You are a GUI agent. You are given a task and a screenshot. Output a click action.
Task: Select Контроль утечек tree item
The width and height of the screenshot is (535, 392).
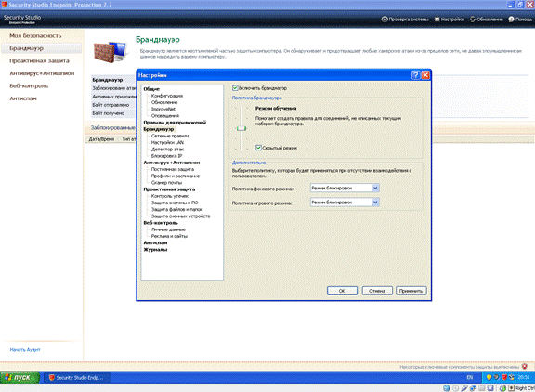coord(170,196)
